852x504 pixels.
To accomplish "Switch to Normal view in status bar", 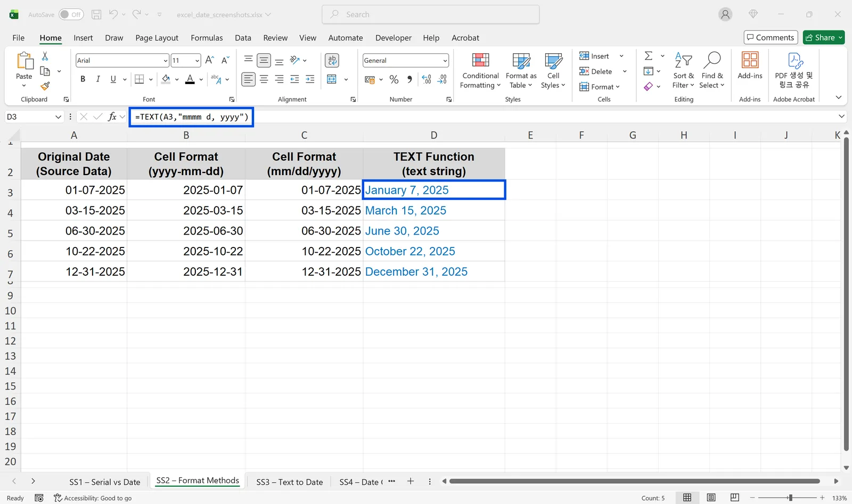I will pos(687,498).
